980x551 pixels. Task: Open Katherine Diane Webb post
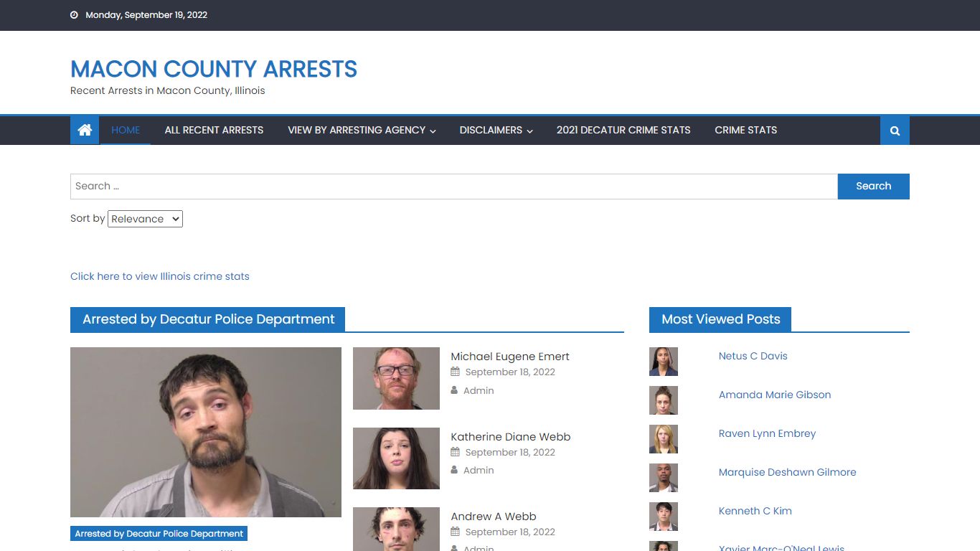[x=511, y=436]
